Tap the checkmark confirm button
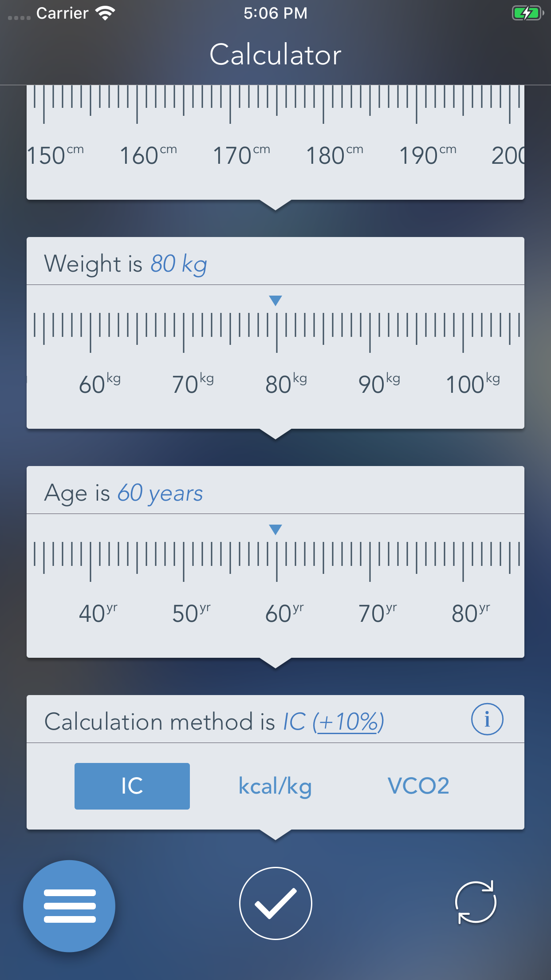This screenshot has height=980, width=551. pos(275,903)
